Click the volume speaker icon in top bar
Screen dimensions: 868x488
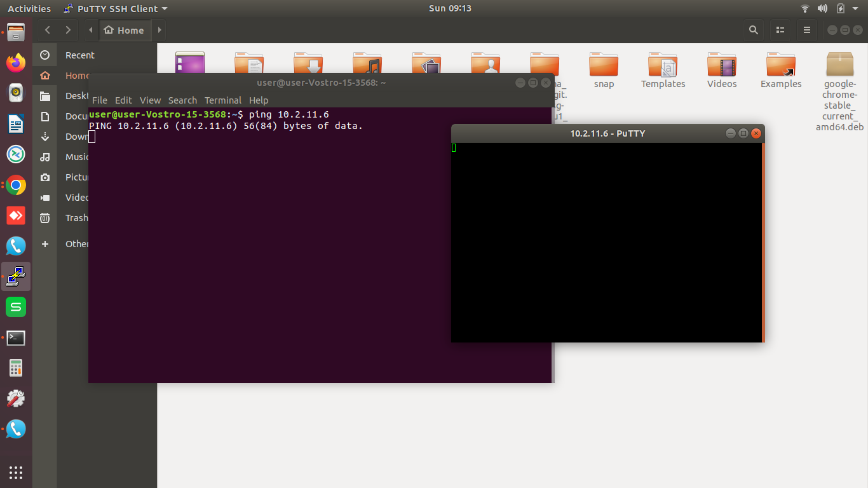click(x=822, y=8)
